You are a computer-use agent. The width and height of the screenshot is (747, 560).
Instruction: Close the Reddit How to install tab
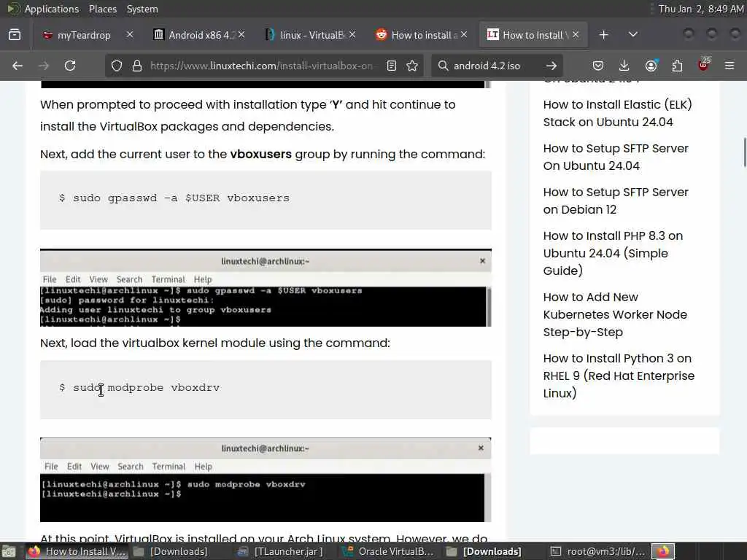464,35
